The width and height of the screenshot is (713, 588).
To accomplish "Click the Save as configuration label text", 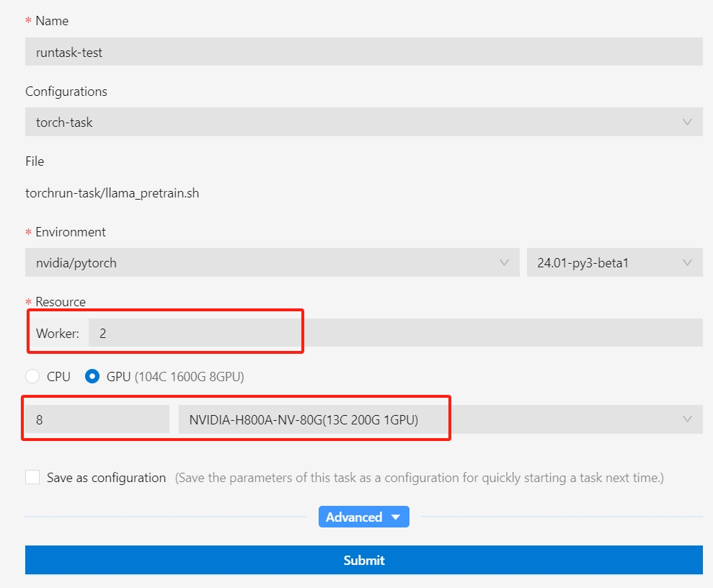I will [106, 478].
